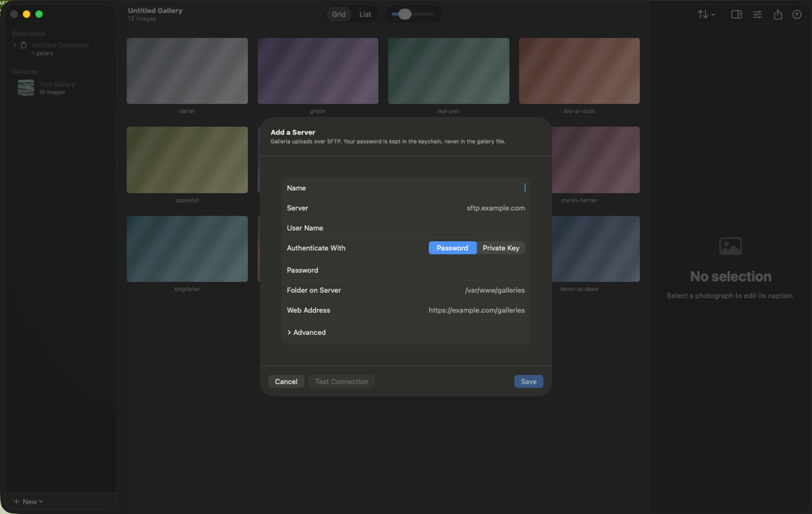Click the Save button

(528, 381)
